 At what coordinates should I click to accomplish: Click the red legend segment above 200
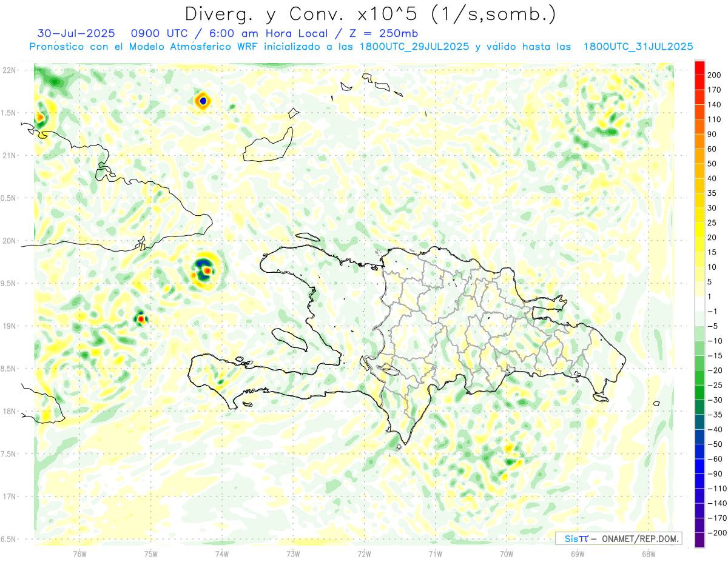pos(699,68)
